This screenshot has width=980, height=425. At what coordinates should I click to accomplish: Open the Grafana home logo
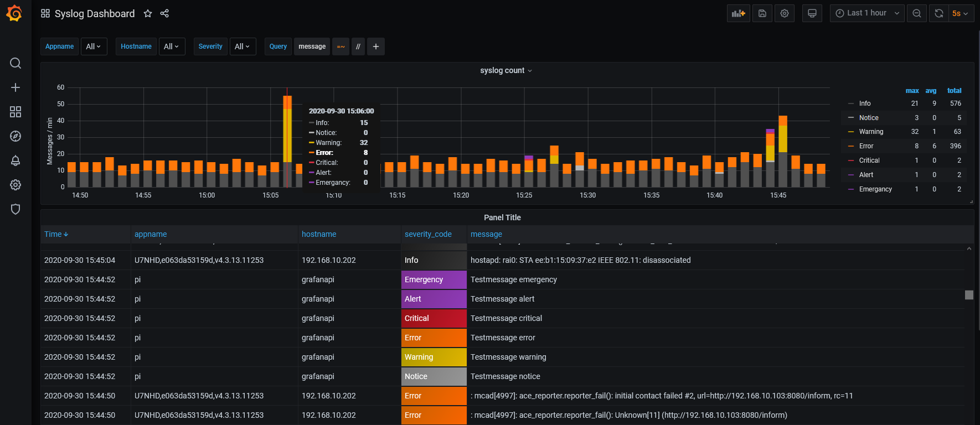tap(14, 13)
